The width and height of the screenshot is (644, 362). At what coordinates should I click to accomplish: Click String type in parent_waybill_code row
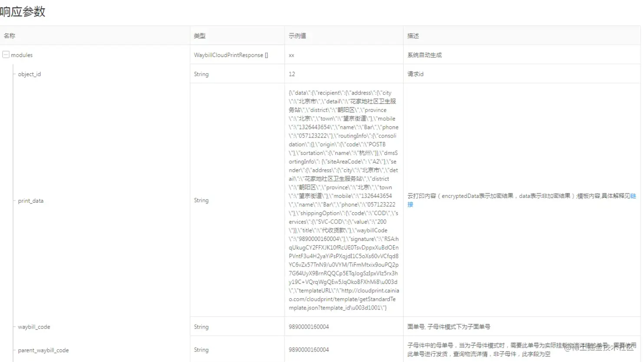point(201,349)
